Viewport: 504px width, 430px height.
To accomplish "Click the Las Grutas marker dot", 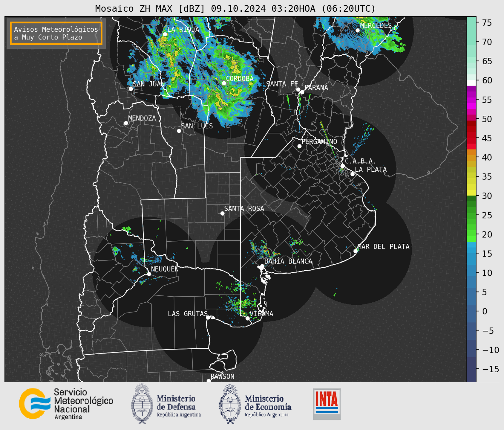I will 208,318.
